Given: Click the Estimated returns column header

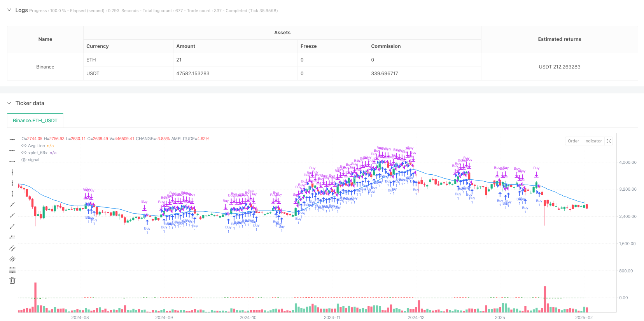Looking at the screenshot, I should click(559, 39).
